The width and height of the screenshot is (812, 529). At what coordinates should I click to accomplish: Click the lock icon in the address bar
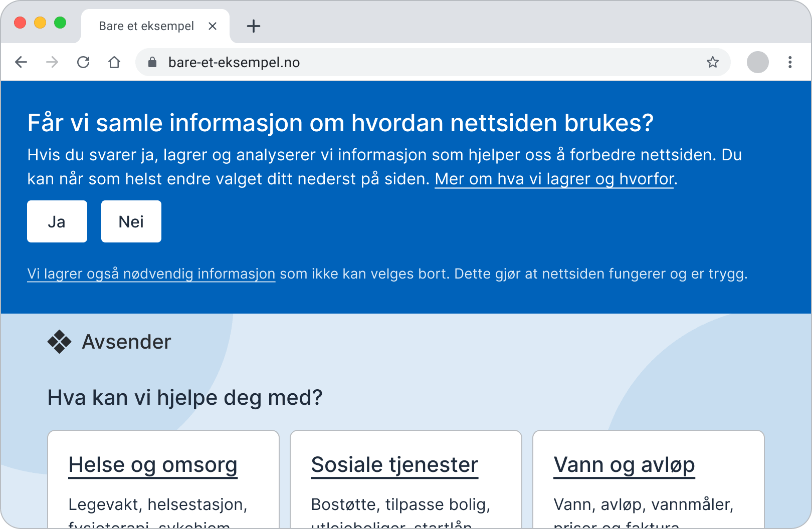pos(152,62)
